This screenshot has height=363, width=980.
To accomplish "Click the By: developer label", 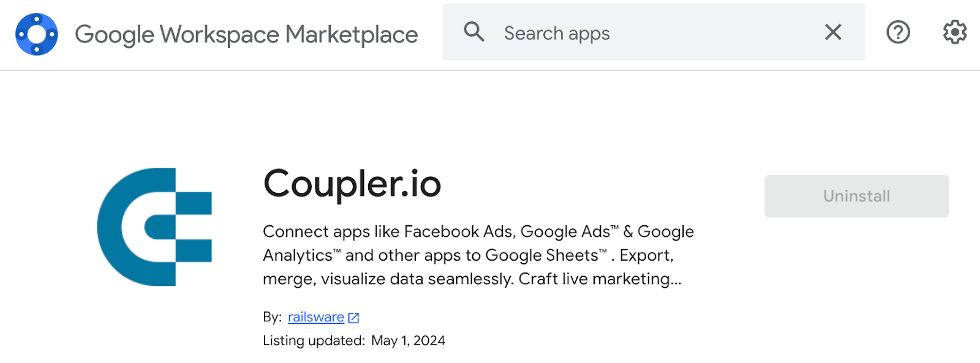I will tap(272, 317).
